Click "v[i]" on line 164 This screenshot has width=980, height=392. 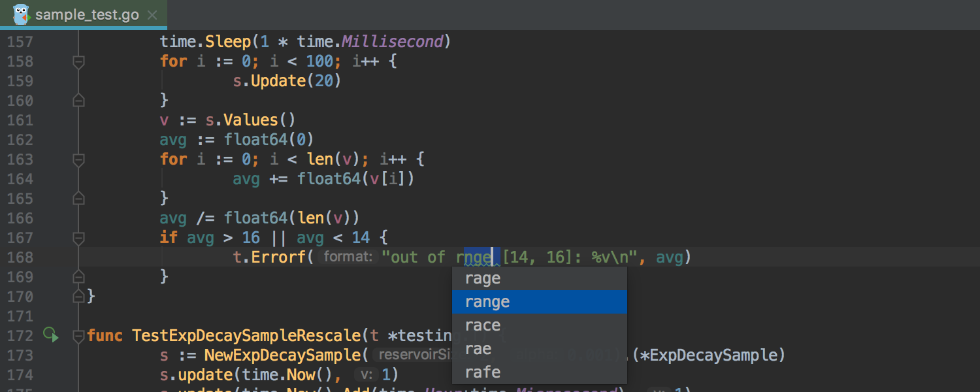388,179
